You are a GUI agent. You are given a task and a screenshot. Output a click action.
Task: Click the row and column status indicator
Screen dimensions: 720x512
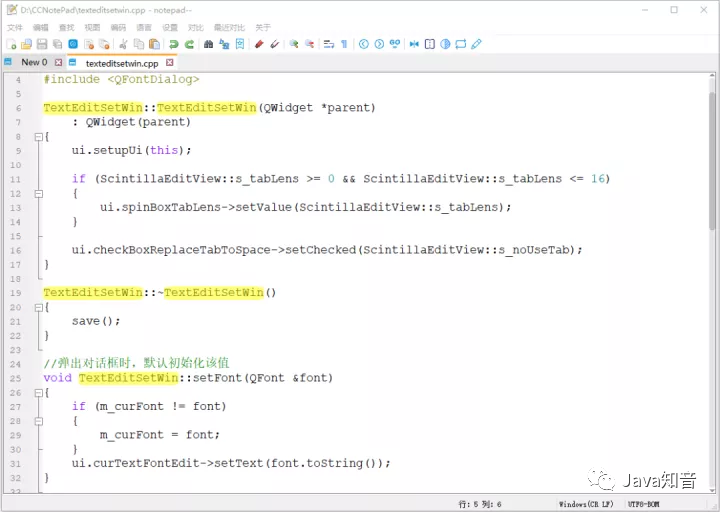click(x=480, y=504)
